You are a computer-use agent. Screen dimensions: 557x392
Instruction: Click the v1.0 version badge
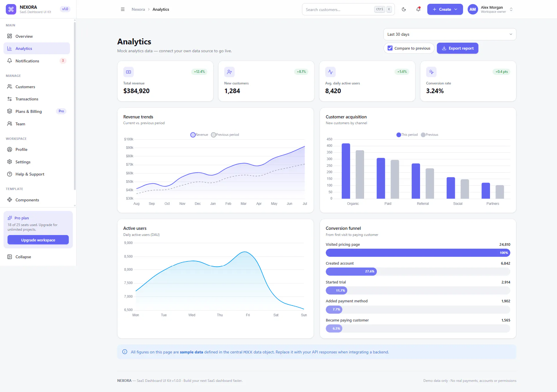tap(65, 9)
